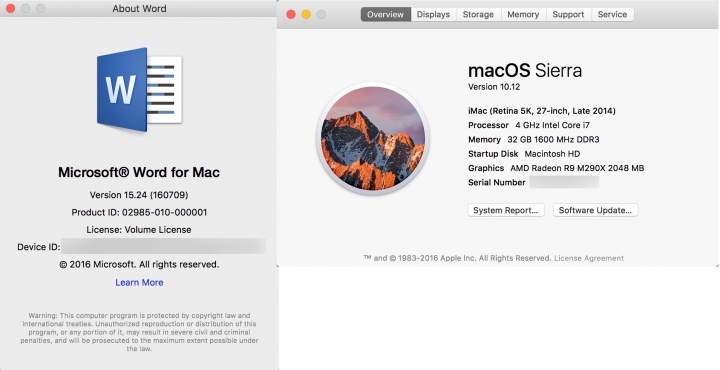Go to the Support tab
This screenshot has width=720, height=370.
point(568,14)
